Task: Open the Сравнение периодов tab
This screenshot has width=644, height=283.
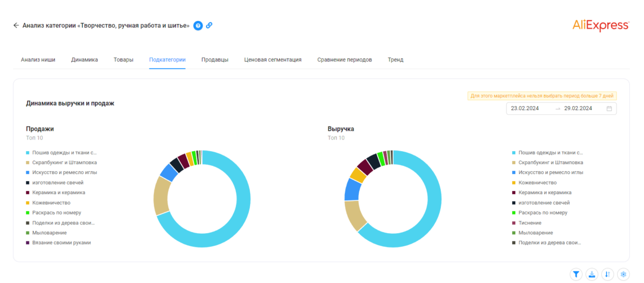Action: pyautogui.click(x=344, y=60)
